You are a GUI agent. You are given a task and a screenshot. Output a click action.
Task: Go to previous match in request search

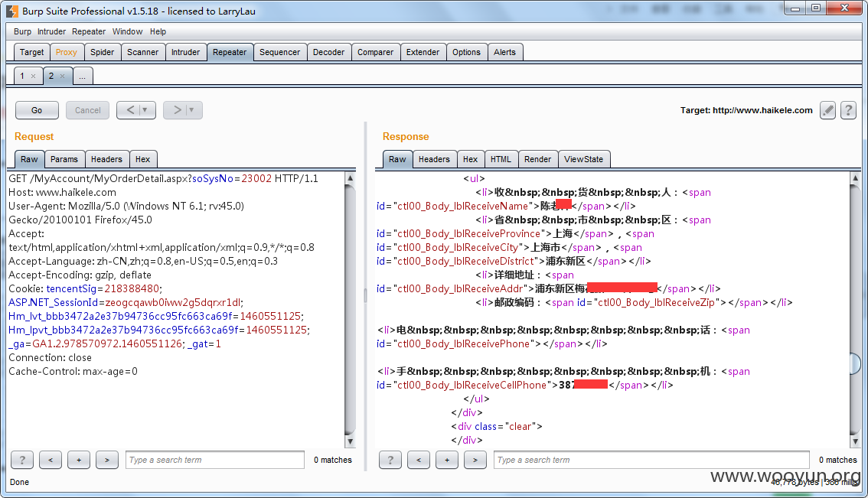coord(51,460)
